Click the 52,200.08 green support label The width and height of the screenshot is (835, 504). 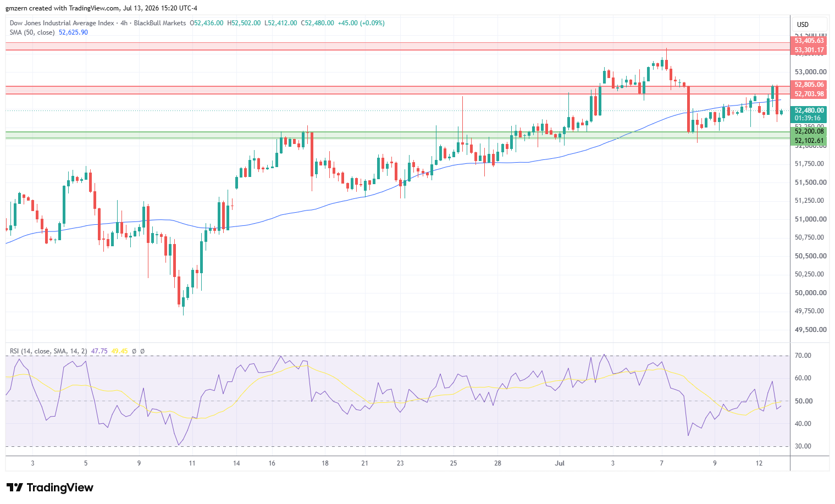809,131
